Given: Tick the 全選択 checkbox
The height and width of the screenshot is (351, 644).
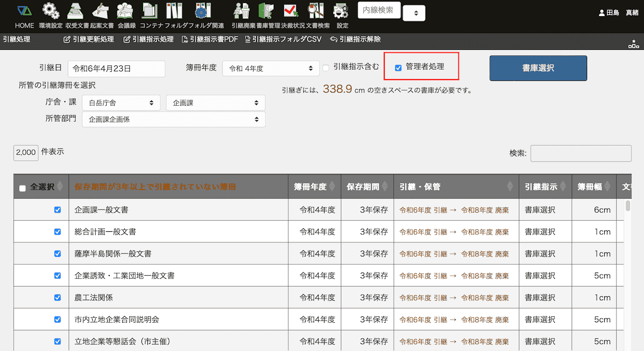Looking at the screenshot, I should 22,188.
